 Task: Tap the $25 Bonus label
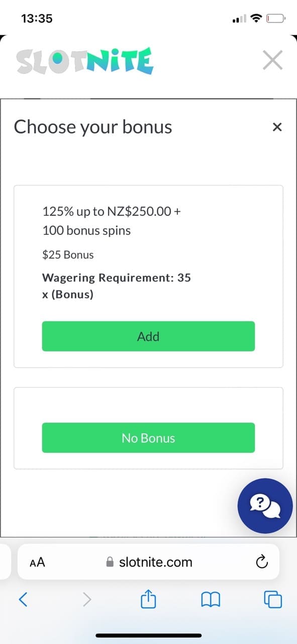[x=68, y=255]
